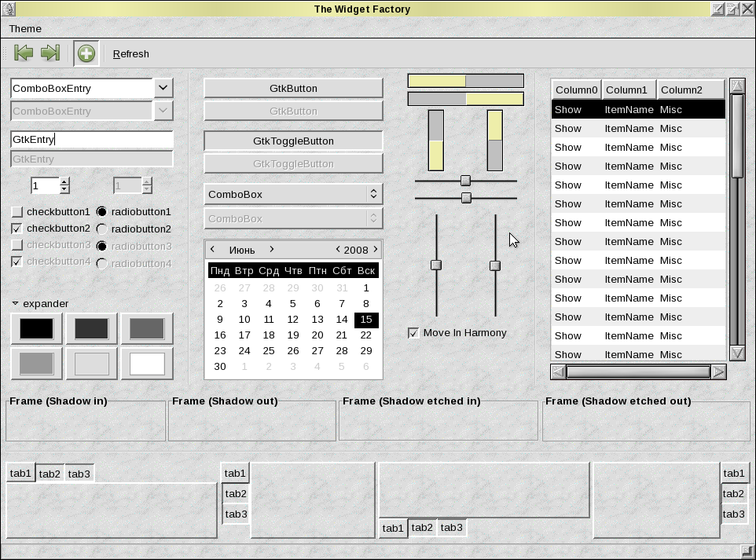
Task: Click the horizontal scrollbar thumb under list
Action: pos(638,372)
